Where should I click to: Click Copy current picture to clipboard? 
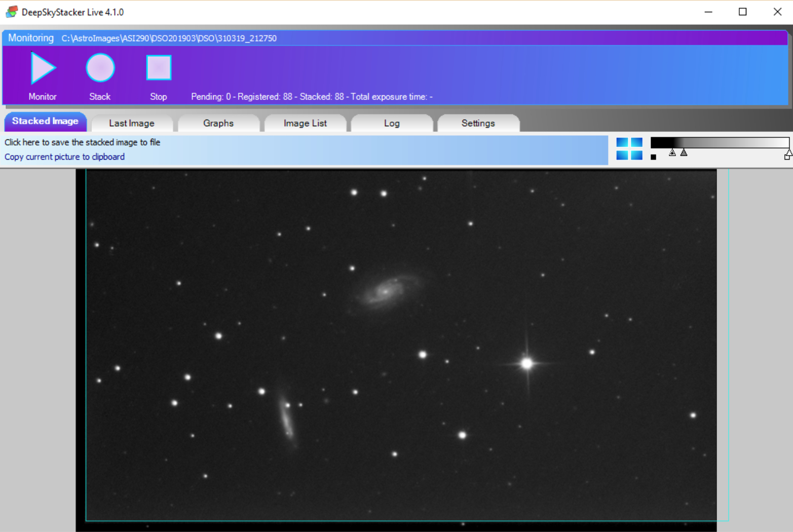pos(65,157)
